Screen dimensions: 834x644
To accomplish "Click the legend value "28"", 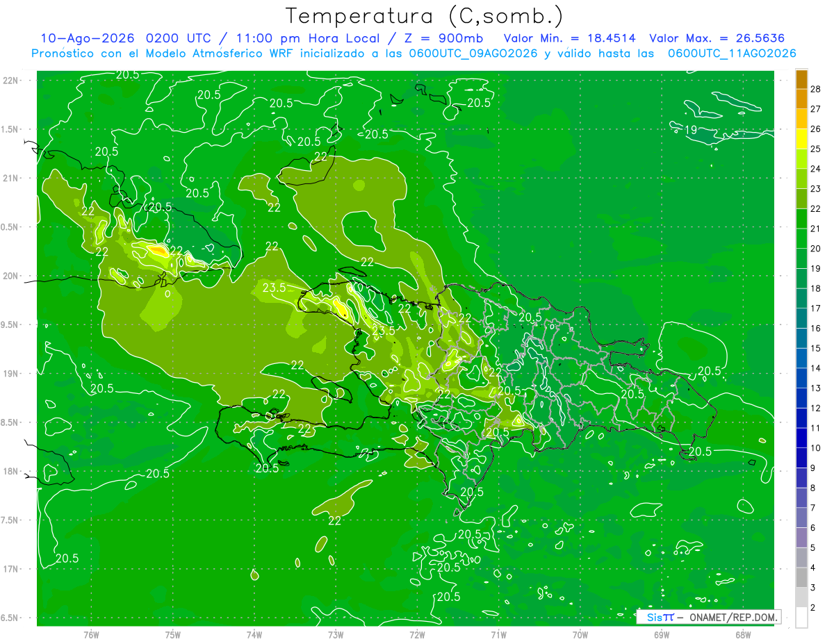I will tap(816, 88).
